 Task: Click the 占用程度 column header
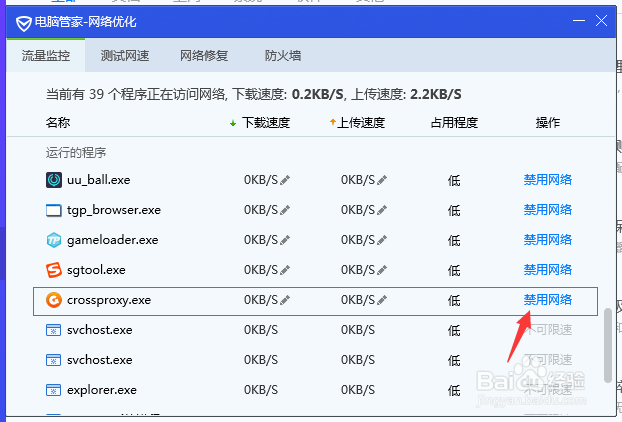pyautogui.click(x=454, y=123)
